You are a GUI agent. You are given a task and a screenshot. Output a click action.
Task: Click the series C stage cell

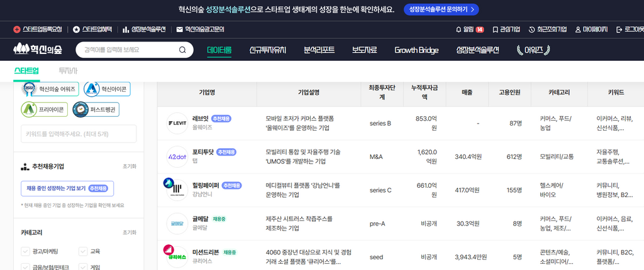coord(380,190)
